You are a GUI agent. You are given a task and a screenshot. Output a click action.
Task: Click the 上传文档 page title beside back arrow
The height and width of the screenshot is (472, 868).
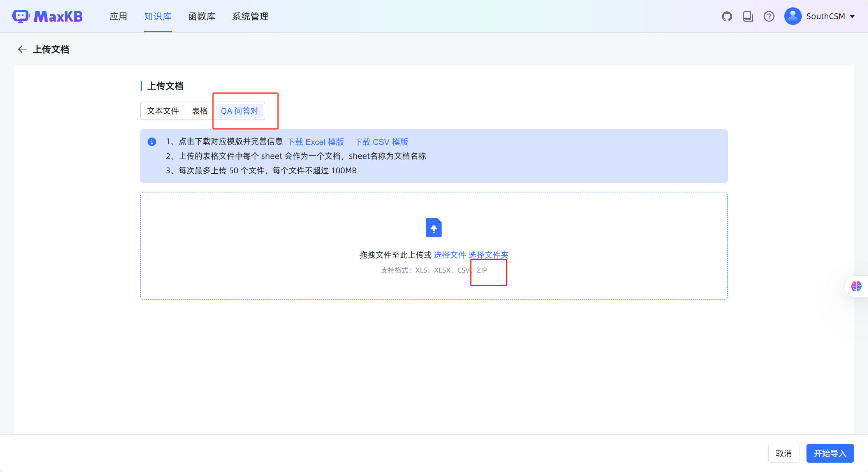pyautogui.click(x=51, y=49)
